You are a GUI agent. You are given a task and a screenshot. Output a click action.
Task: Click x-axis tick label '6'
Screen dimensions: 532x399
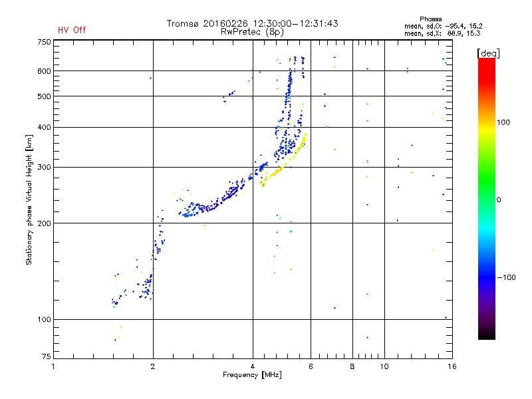(x=311, y=366)
